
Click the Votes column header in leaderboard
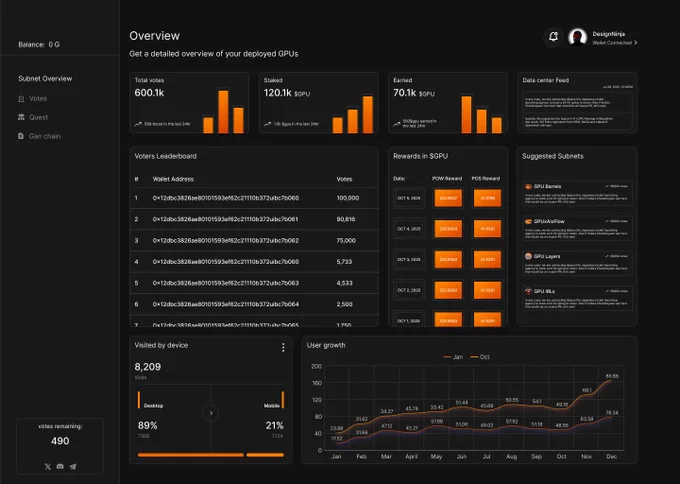[344, 179]
